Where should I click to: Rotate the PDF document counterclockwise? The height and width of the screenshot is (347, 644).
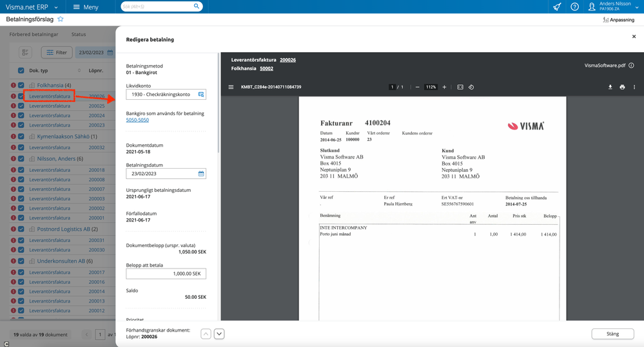point(471,87)
